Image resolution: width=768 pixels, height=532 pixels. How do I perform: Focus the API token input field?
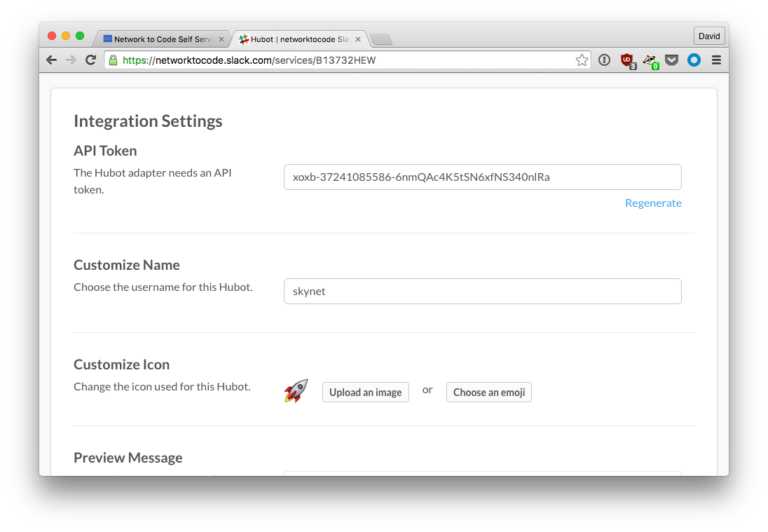[x=482, y=177]
